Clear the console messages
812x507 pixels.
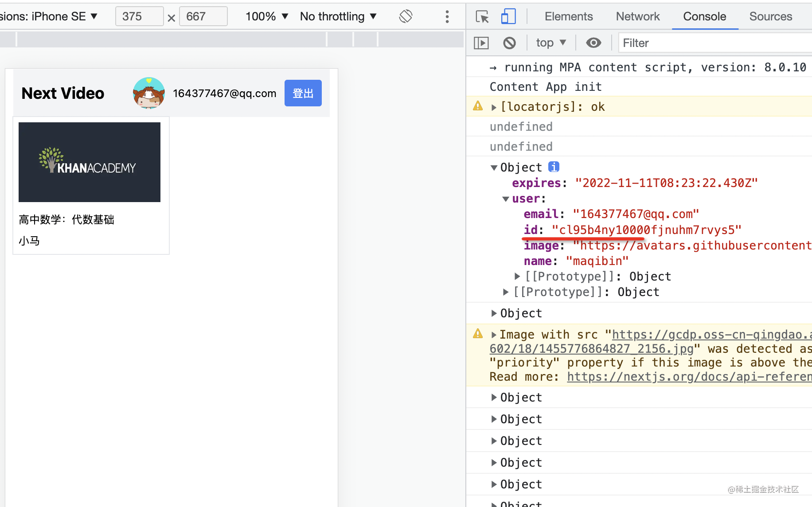pos(509,43)
